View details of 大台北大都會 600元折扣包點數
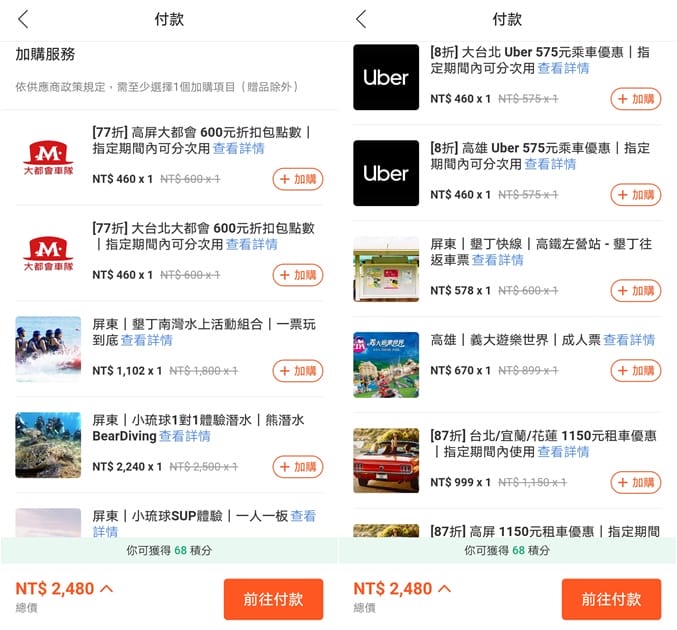 252,244
